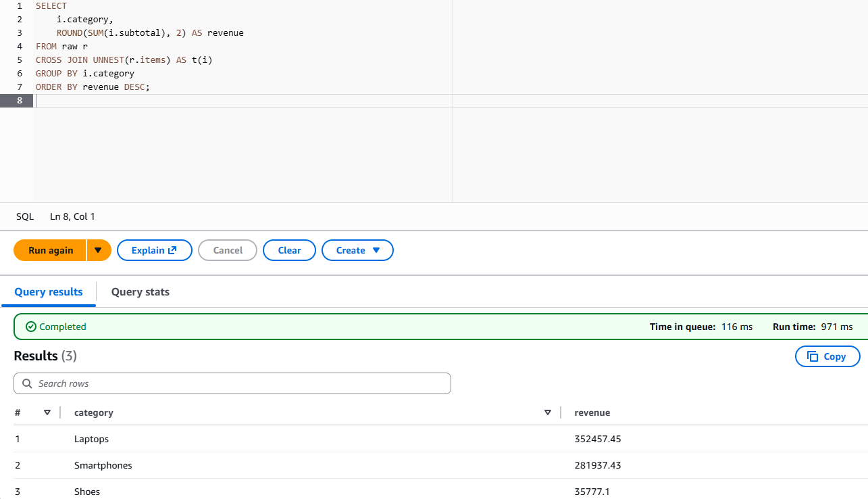
Task: Click the Smartphones revenue value 281937.43
Action: coord(597,465)
